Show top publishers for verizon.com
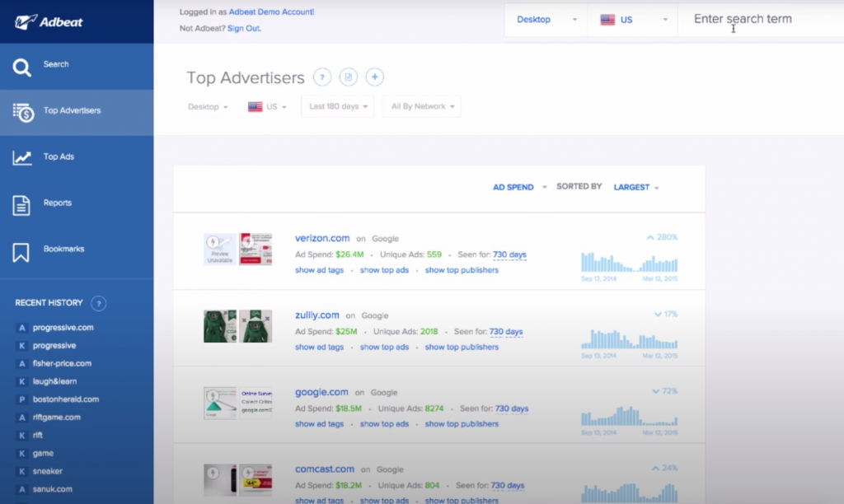844x504 pixels. [462, 270]
